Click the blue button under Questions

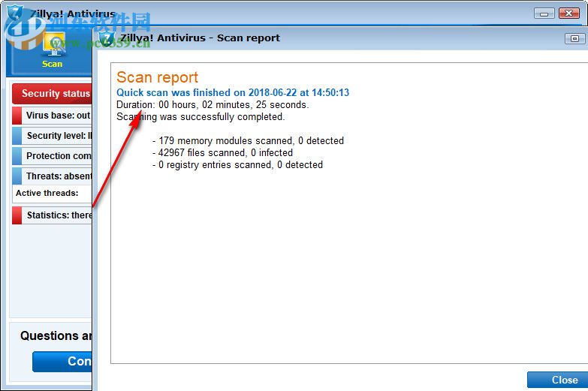62,362
